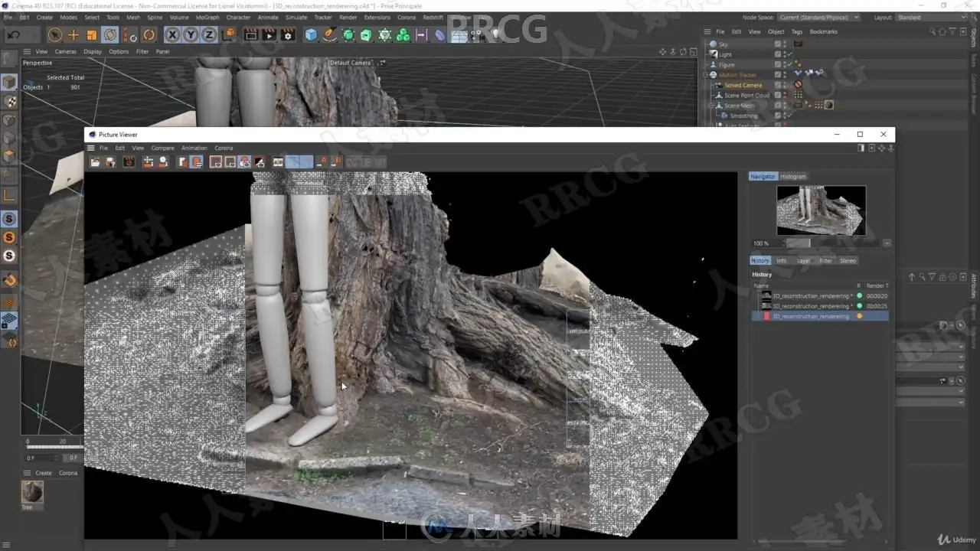Select first 3D_reconstruction_rendering history entry

tap(811, 295)
